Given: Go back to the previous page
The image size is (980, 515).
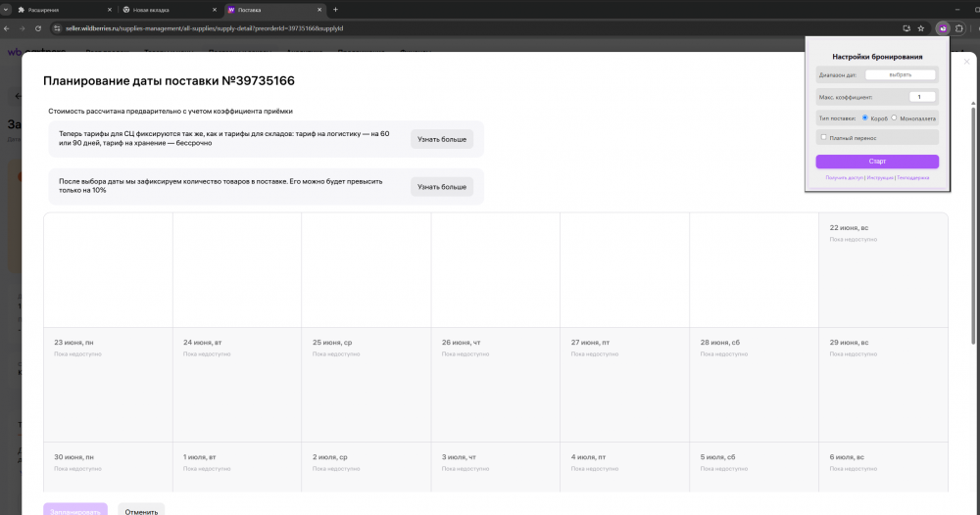Looking at the screenshot, I should click(8, 28).
